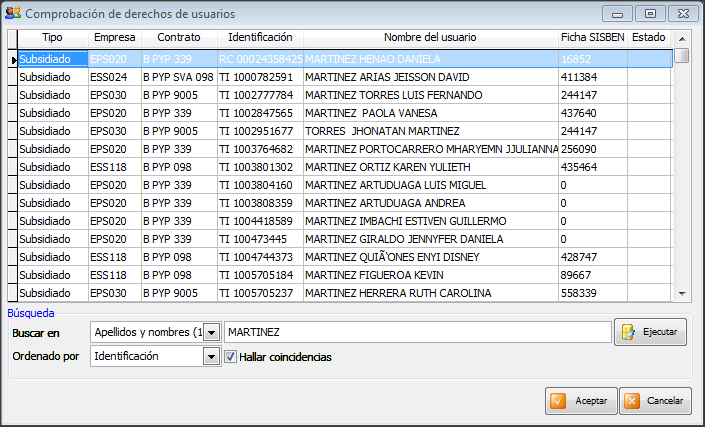Screen dimensions: 705x427
Task: Click the Ficha SISBEN value 256090
Action: [x=593, y=149]
